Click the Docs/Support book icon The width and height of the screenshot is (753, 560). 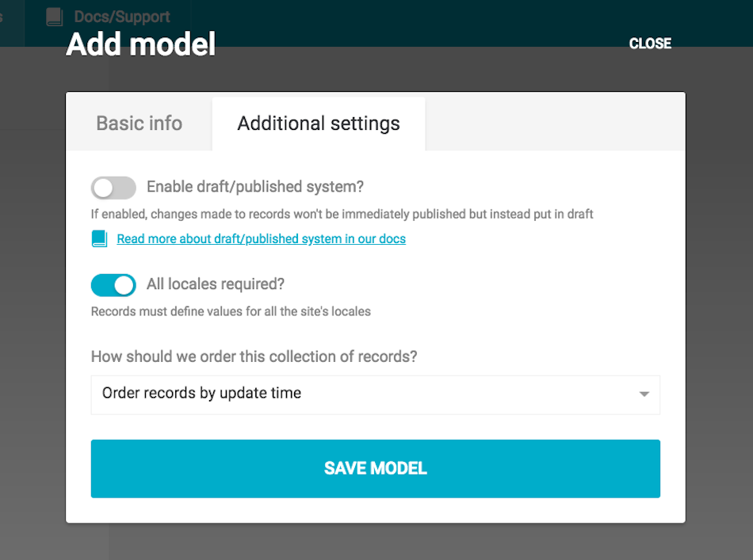point(54,17)
